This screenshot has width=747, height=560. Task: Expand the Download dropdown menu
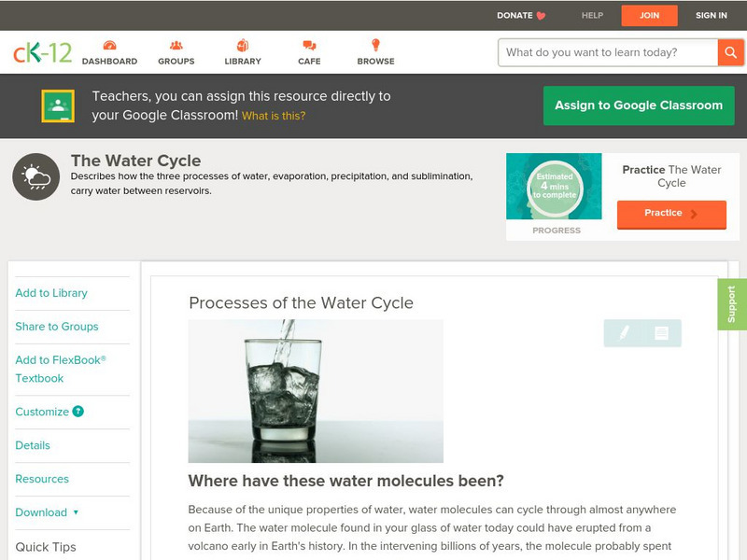pos(47,512)
